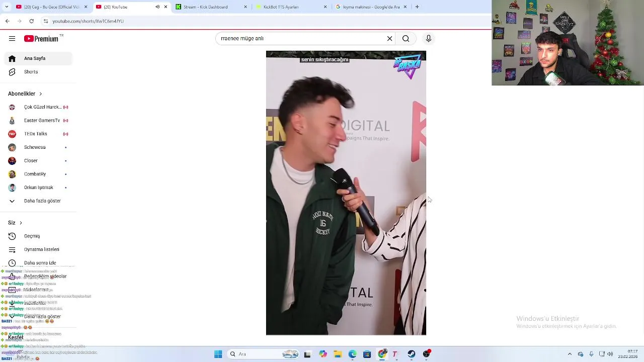Go forward in the browser
The width and height of the screenshot is (644, 362).
click(x=19, y=21)
